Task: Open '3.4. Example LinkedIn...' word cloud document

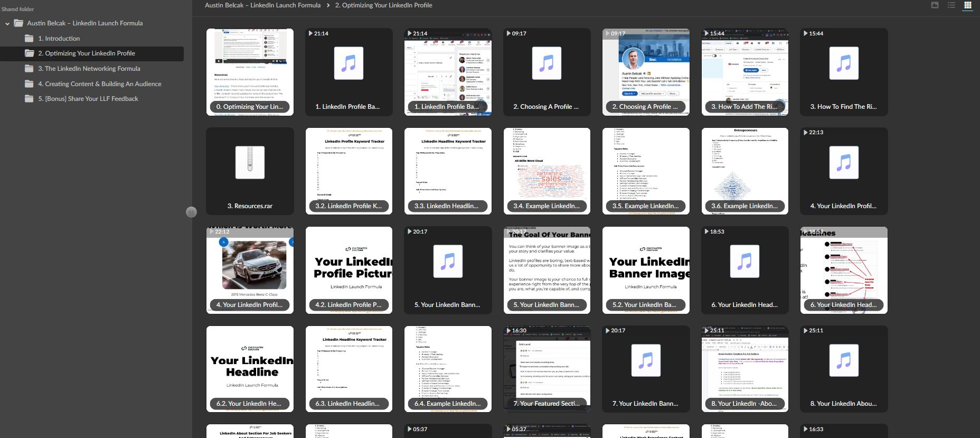Action: [x=547, y=171]
